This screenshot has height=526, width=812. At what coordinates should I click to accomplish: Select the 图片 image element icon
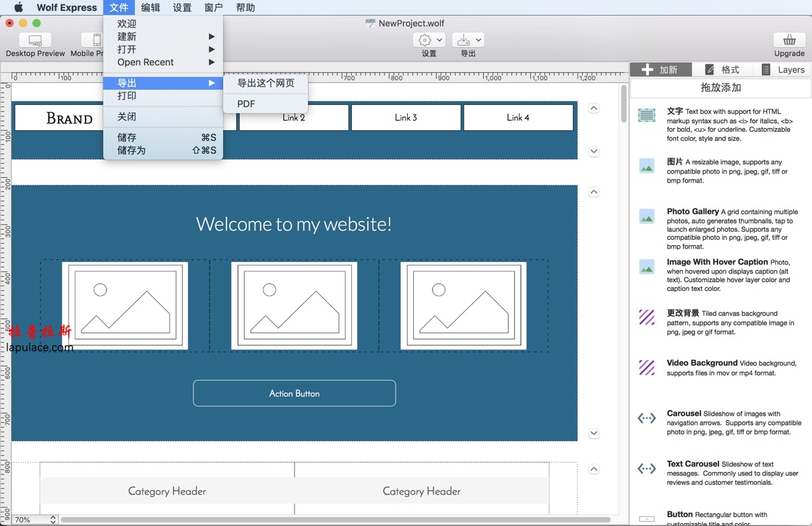click(646, 166)
